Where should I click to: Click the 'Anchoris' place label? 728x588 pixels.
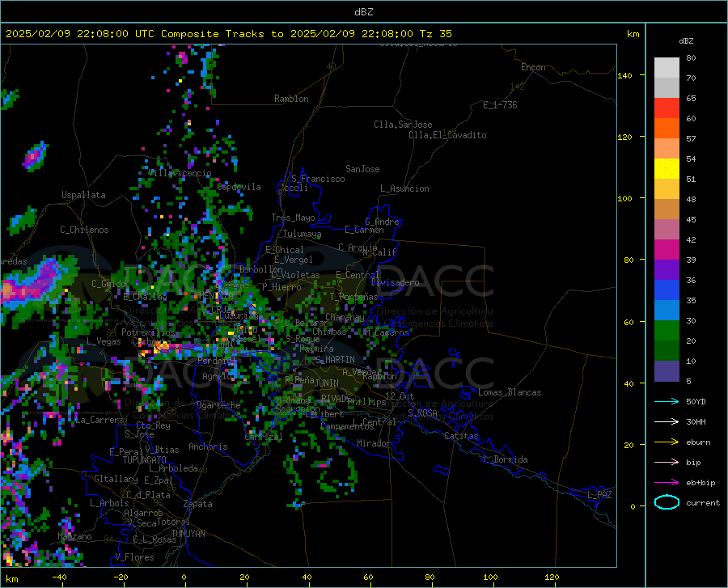208,446
